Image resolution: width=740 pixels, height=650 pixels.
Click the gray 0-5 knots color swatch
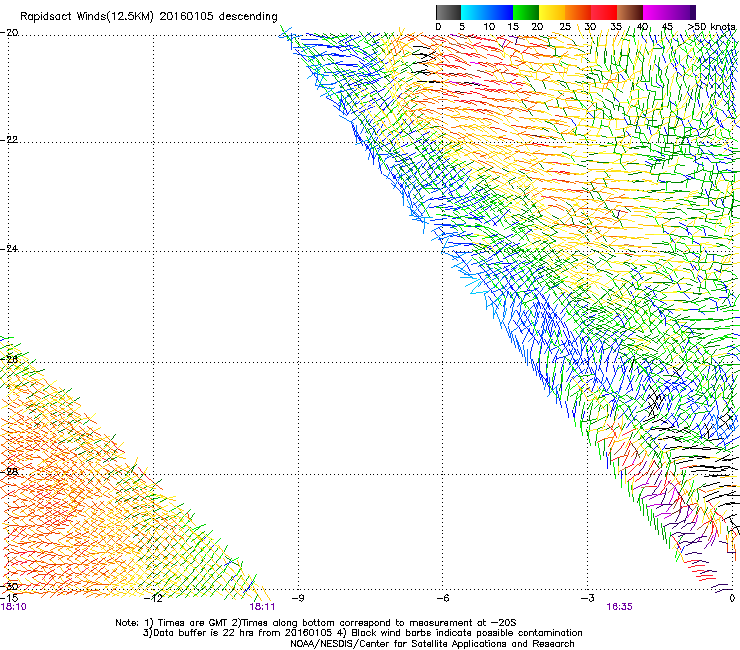[448, 12]
